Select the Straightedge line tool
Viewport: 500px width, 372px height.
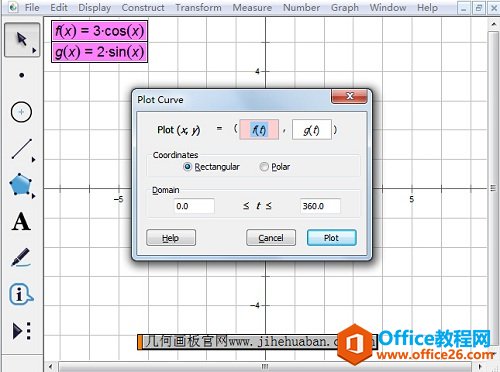[x=22, y=149]
